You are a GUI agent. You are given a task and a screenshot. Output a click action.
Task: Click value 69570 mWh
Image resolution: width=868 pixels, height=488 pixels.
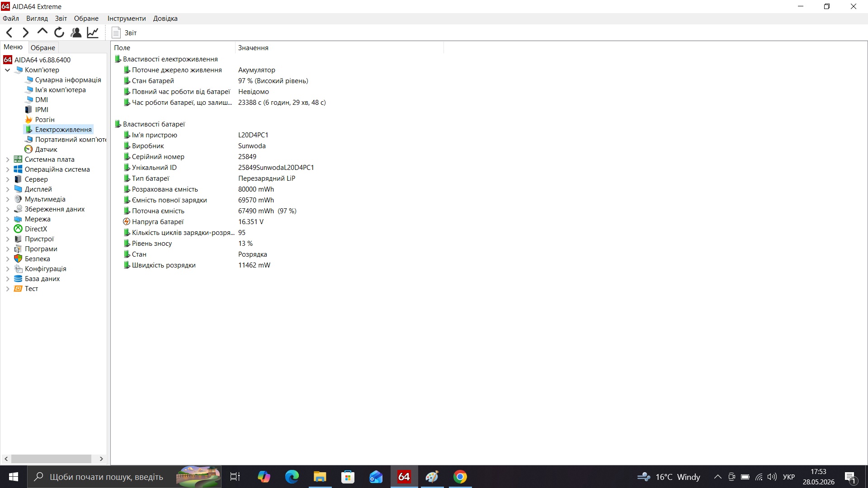point(256,200)
